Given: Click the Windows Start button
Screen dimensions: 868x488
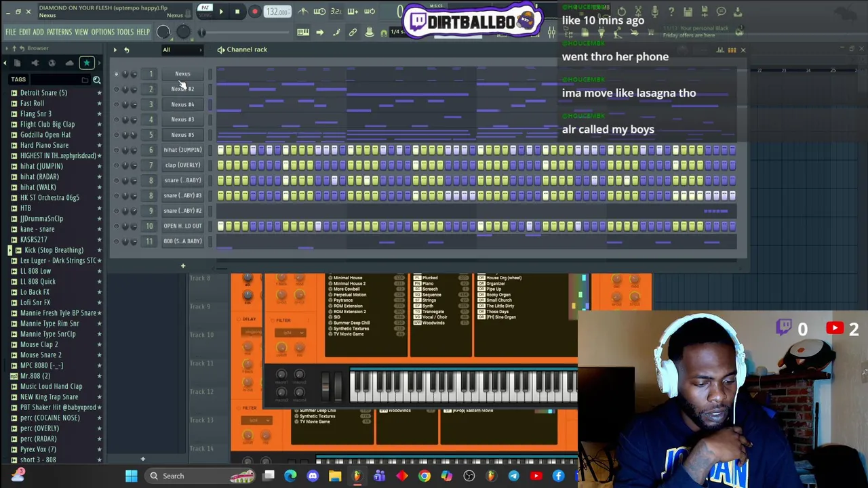Looking at the screenshot, I should tap(132, 476).
